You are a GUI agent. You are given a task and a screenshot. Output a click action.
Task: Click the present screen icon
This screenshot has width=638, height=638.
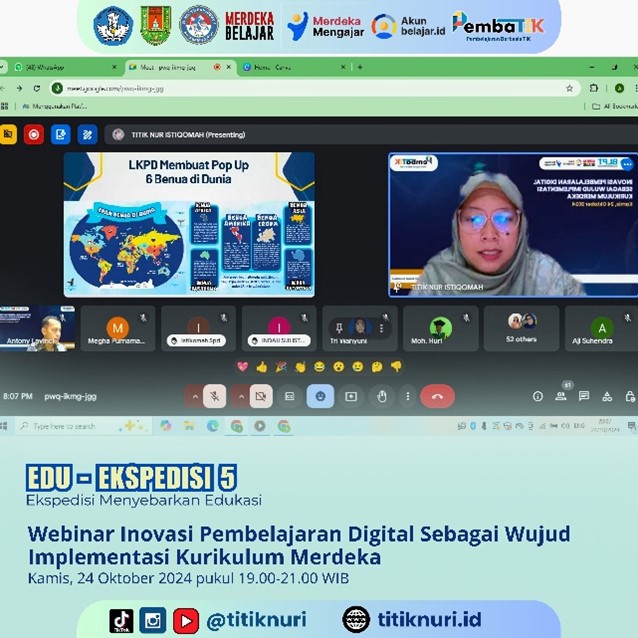pos(351,396)
